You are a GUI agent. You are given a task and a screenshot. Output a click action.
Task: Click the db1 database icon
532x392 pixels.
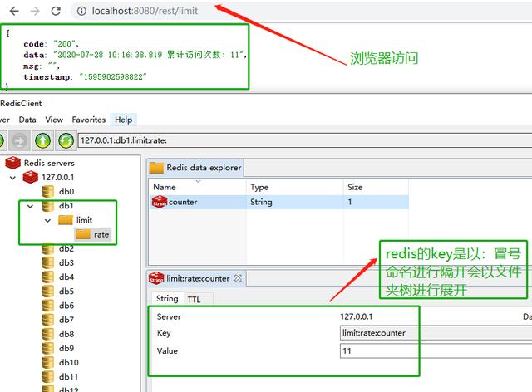pos(48,205)
